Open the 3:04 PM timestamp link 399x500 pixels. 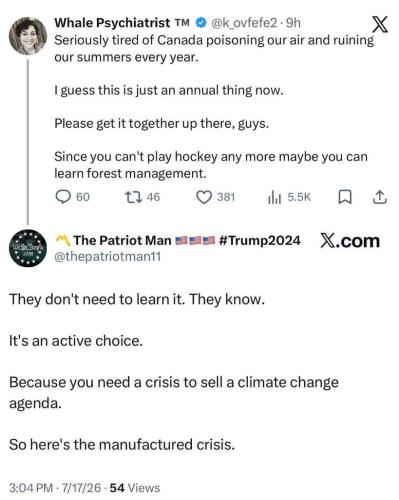coord(31,488)
